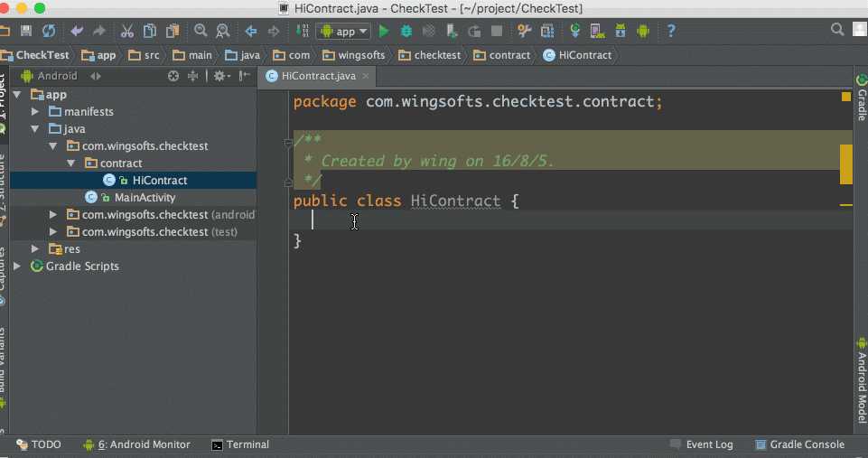This screenshot has height=458, width=868.
Task: Click the Help question mark icon
Action: coord(671,31)
